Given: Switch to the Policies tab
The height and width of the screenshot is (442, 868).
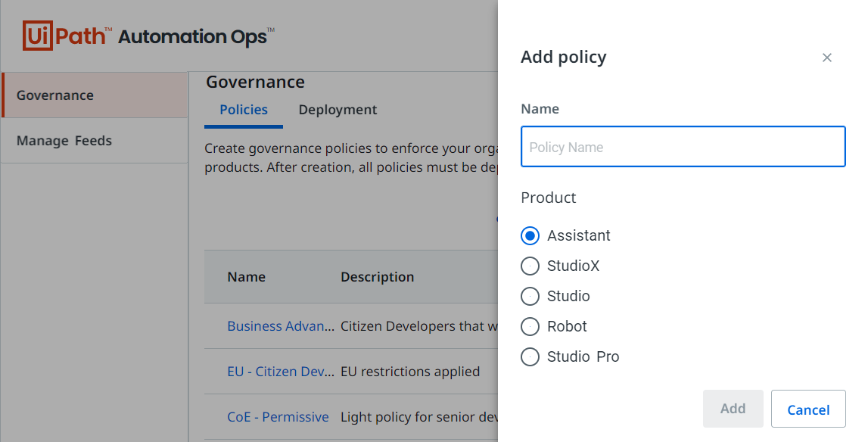Looking at the screenshot, I should click(x=244, y=110).
